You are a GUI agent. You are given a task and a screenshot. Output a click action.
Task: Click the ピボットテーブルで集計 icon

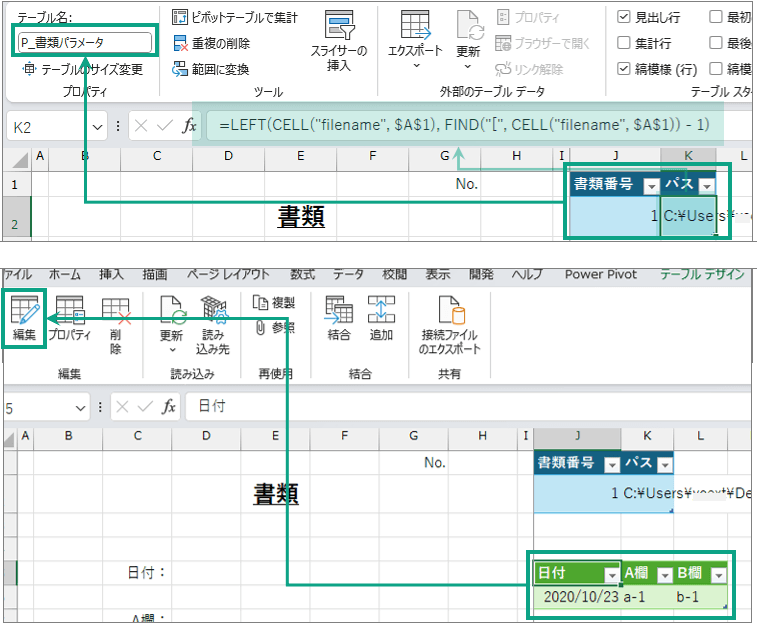click(x=180, y=17)
